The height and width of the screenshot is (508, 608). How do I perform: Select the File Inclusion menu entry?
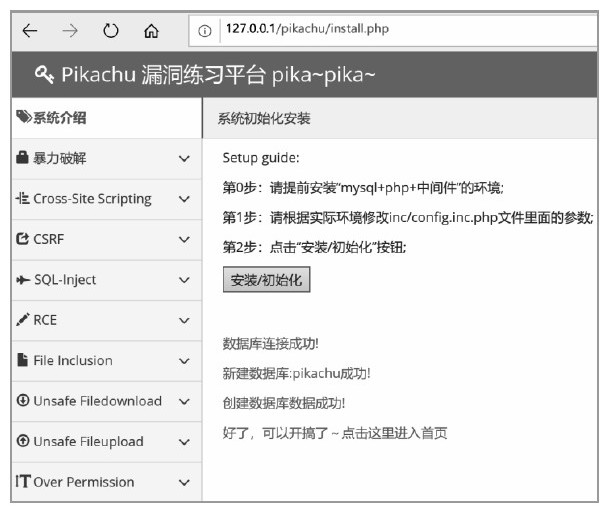click(107, 361)
